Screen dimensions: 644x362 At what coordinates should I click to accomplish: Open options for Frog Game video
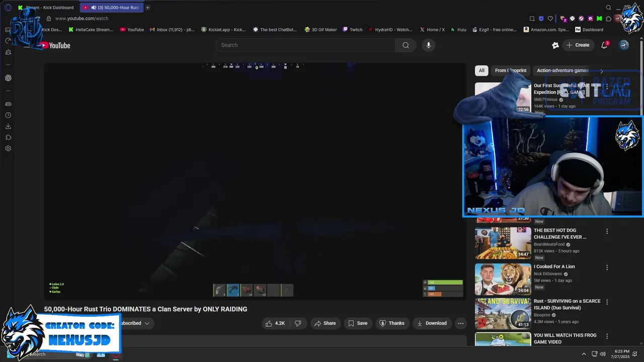point(607,336)
